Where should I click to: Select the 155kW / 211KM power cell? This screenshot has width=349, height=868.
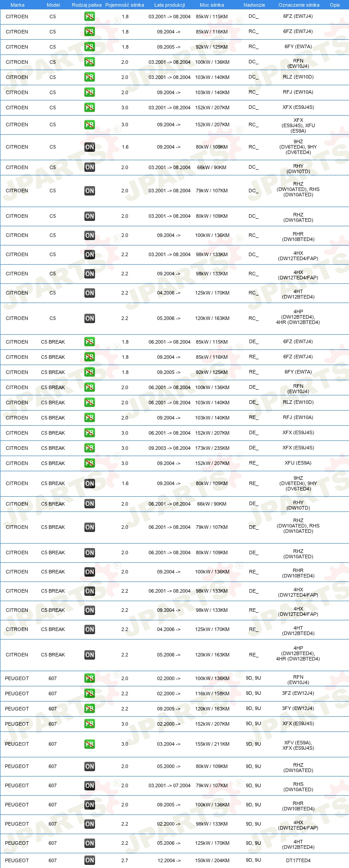pyautogui.click(x=212, y=744)
